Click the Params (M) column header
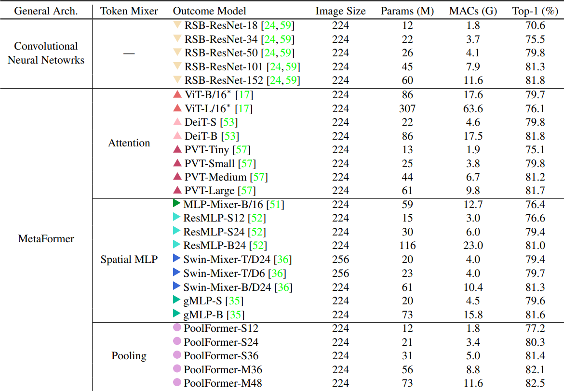Viewport: 564px width, 392px height. pos(407,11)
